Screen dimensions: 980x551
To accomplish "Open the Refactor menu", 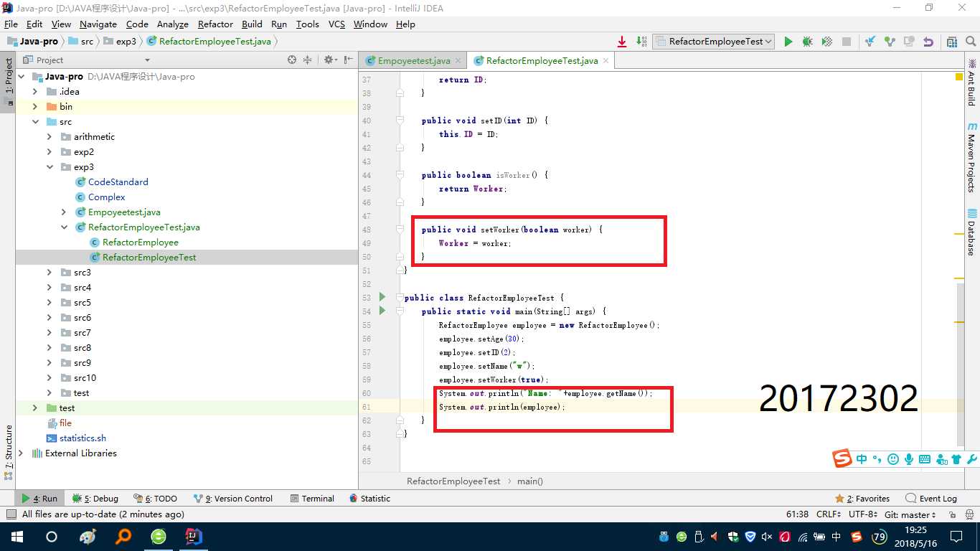I will (215, 24).
